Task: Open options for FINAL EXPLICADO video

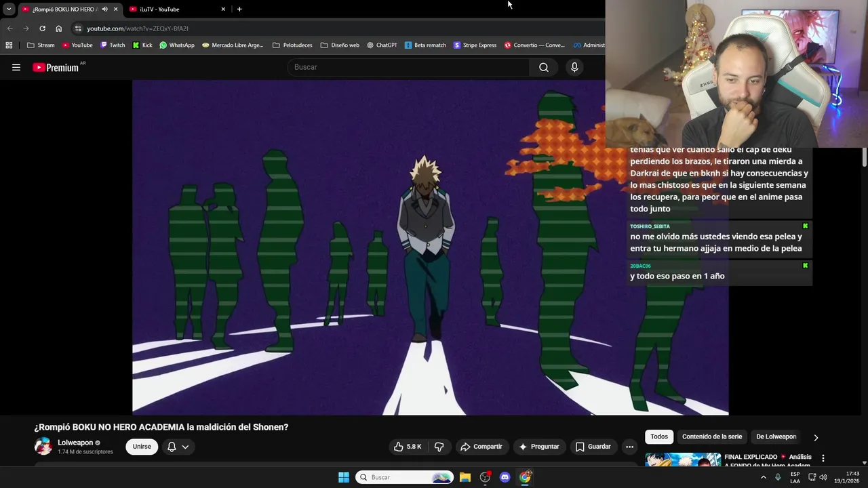Action: [823, 458]
